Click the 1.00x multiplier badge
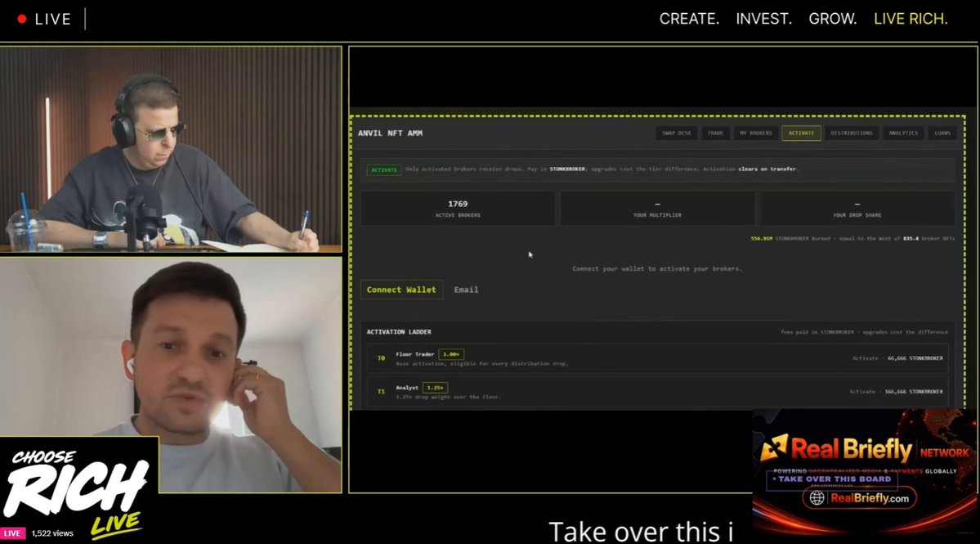980x544 pixels. tap(450, 354)
